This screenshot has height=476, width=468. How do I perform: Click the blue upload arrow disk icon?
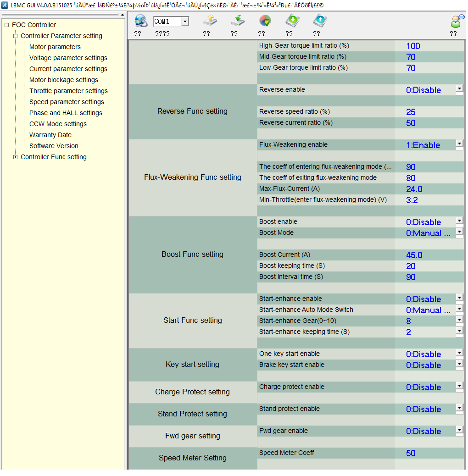[320, 21]
